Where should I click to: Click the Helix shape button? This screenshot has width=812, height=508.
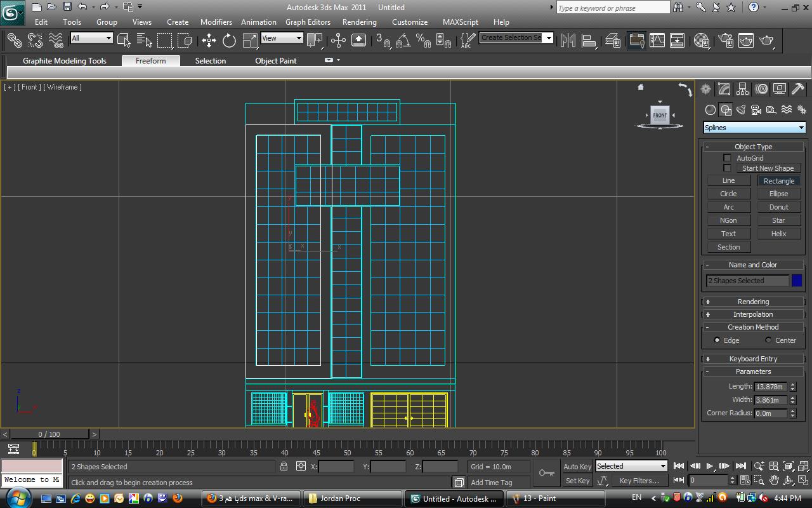[x=778, y=234]
